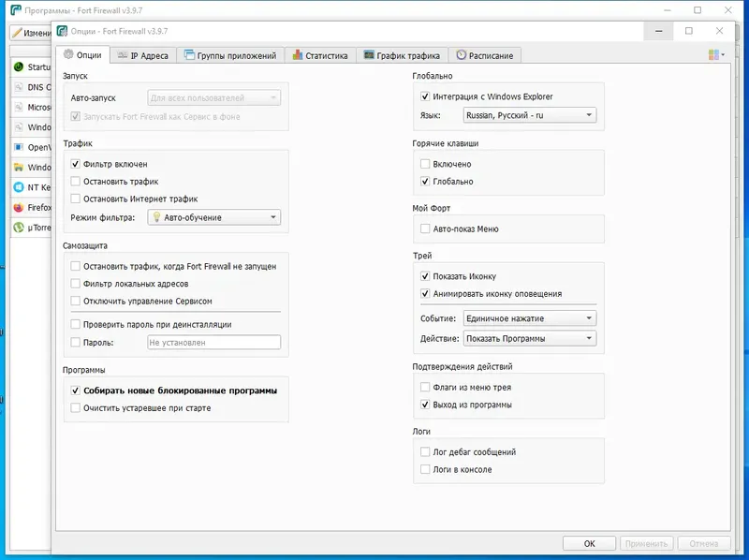Screen dimensions: 749x560
Task: Toggle Показать Иконку checkbox
Action: pyautogui.click(x=425, y=276)
